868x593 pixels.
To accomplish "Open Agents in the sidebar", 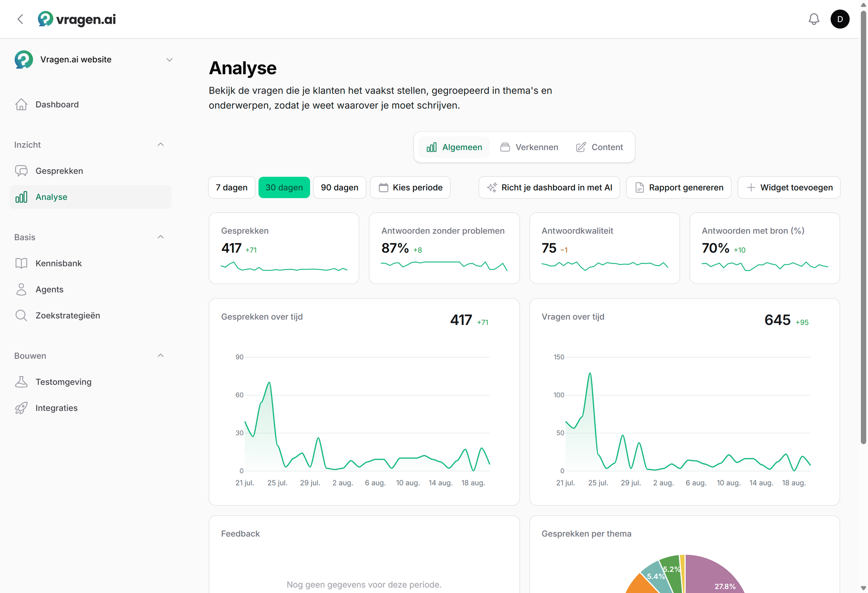I will click(x=91, y=290).
